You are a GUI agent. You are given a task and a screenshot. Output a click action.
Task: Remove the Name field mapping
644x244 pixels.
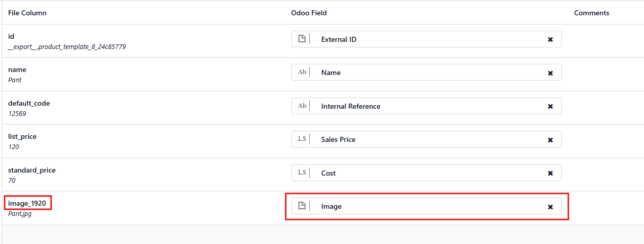(550, 73)
